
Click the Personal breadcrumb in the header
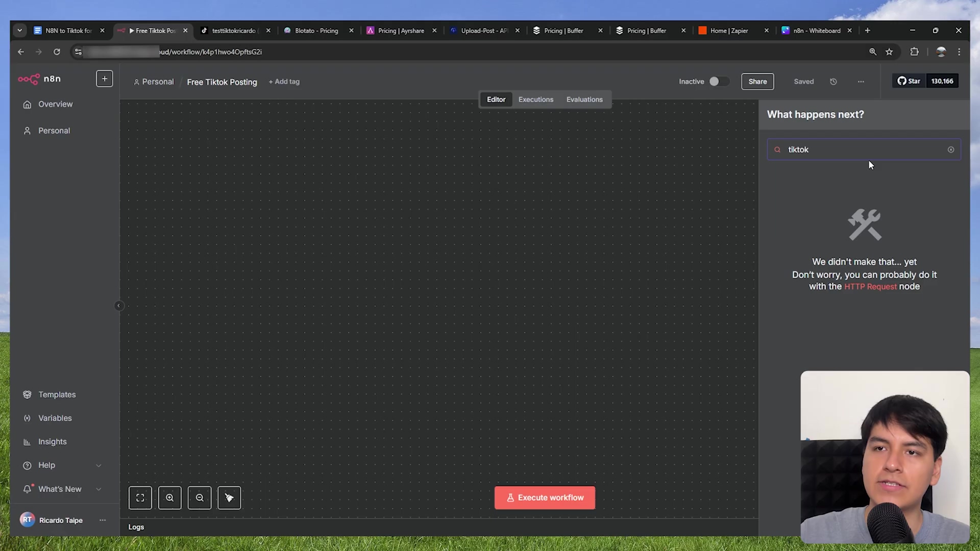[x=154, y=82]
